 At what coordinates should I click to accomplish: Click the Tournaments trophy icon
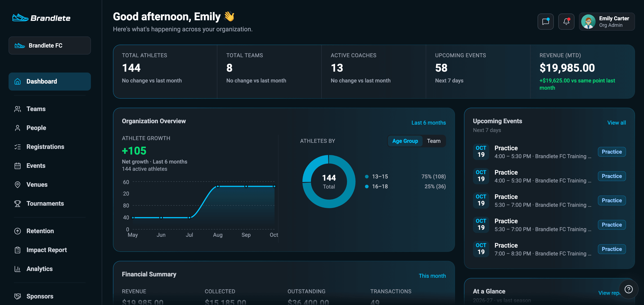coord(18,203)
